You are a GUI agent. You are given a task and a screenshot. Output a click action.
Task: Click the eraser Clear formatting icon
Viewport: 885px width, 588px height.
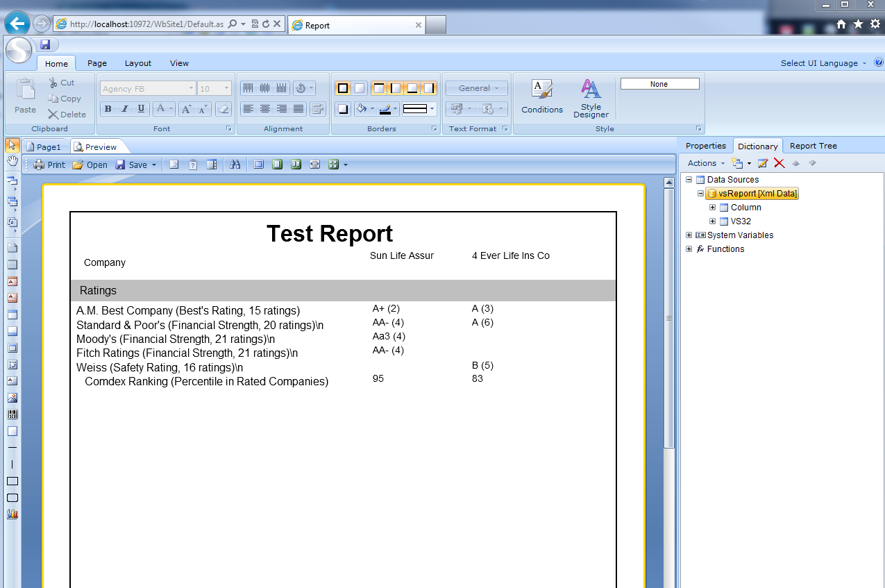(223, 108)
